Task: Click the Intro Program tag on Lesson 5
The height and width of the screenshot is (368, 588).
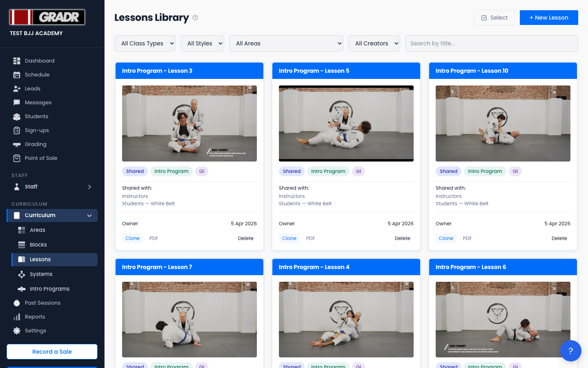Action: click(x=328, y=171)
